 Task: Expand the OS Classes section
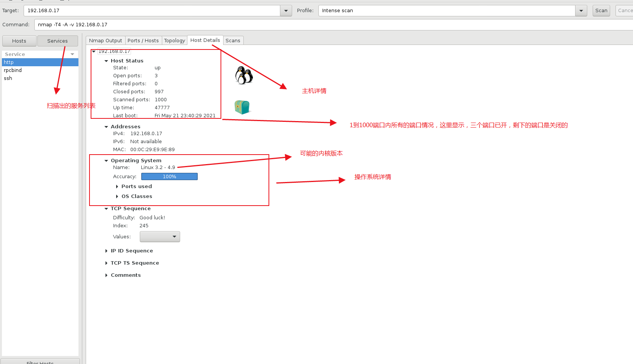pyautogui.click(x=117, y=196)
